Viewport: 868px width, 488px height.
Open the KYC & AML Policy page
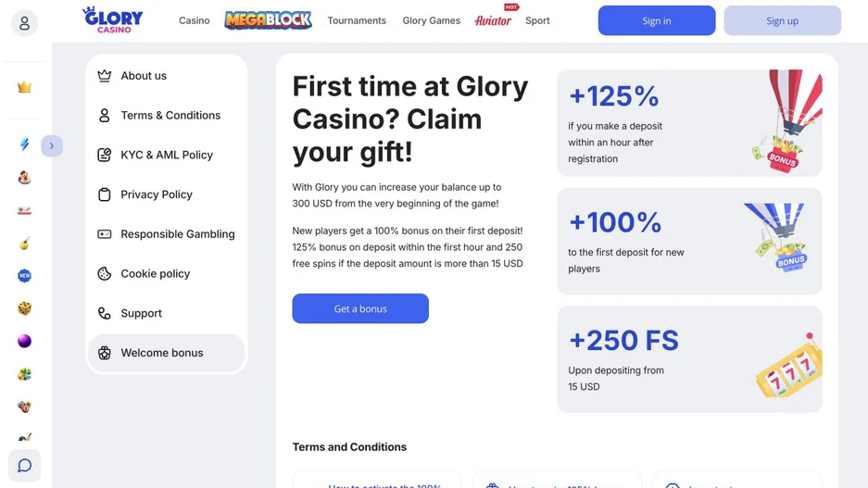(x=167, y=155)
